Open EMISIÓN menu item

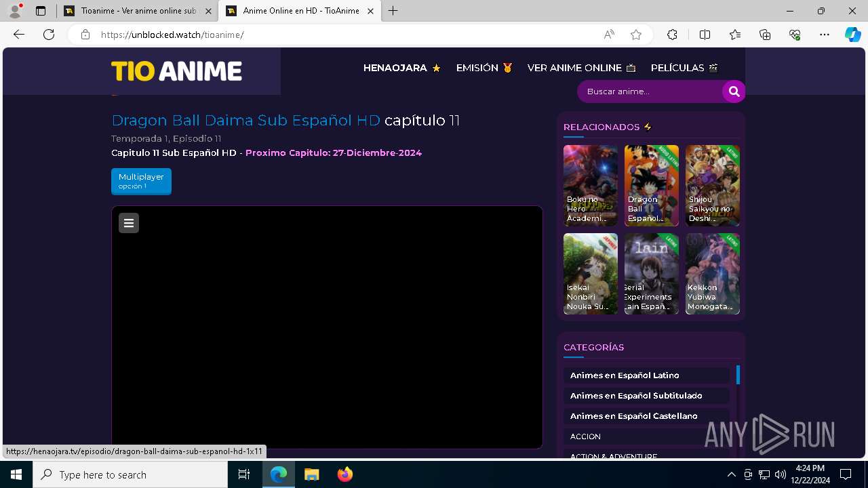click(484, 68)
